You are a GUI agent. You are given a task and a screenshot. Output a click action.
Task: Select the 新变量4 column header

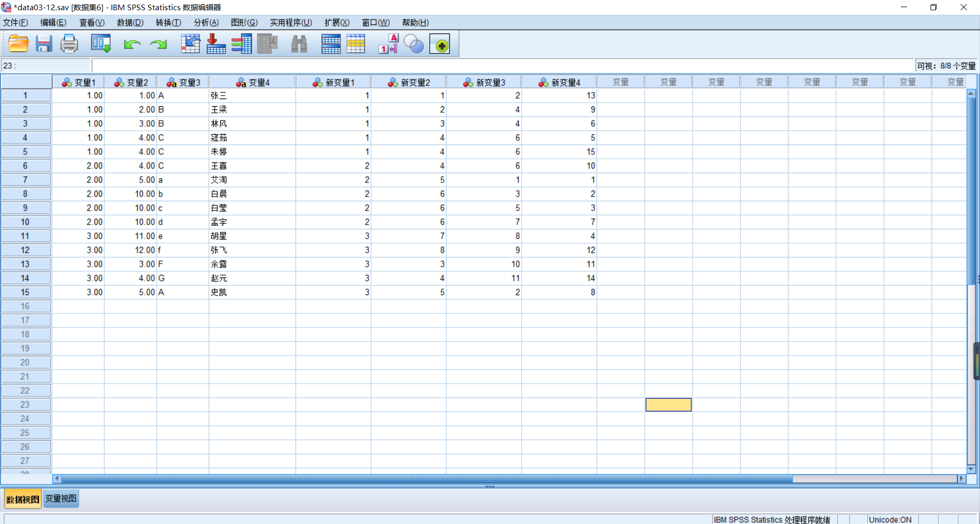(x=559, y=82)
